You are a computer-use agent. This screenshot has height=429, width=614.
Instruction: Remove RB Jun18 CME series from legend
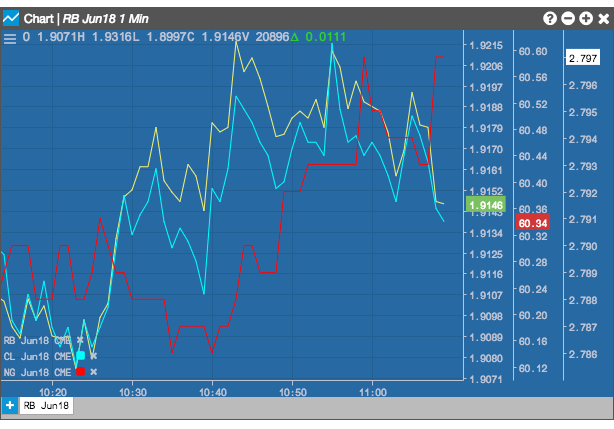click(80, 340)
